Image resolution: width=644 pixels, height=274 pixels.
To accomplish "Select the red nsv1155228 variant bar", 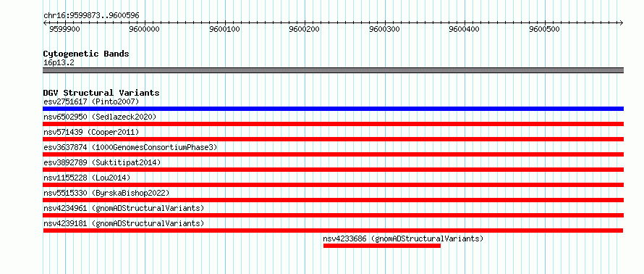I will coord(333,185).
